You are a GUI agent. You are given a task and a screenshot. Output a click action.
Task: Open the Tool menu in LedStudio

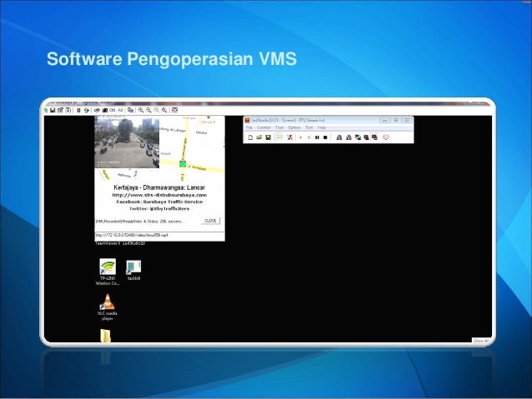click(x=279, y=127)
